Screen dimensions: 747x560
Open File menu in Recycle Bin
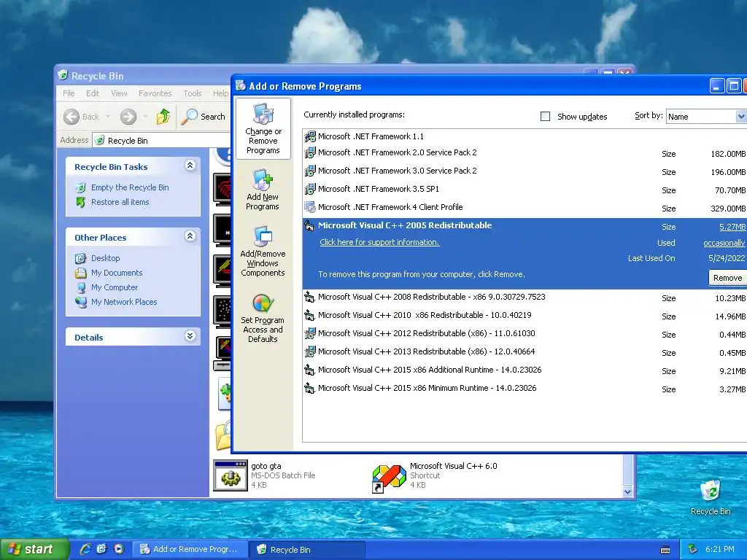pyautogui.click(x=69, y=93)
